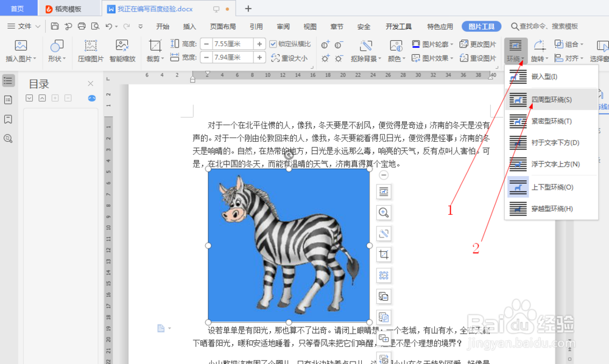609x364 pixels.
Task: Switch to the 开发工具 ribbon tab
Action: tap(398, 26)
